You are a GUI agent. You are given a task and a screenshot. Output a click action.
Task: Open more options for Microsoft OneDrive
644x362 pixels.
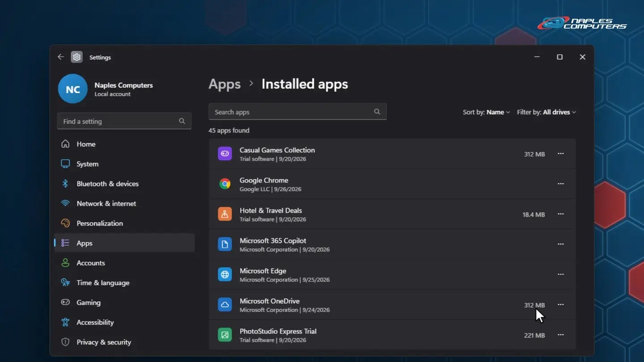[x=560, y=304]
